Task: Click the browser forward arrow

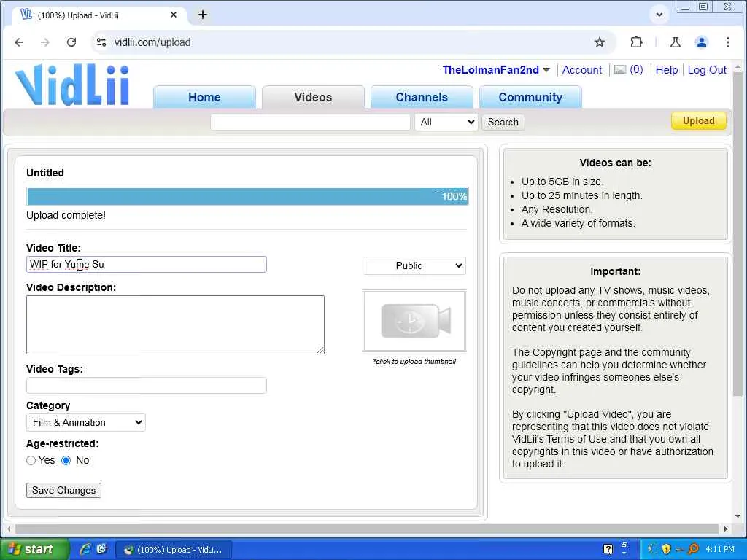Action: [45, 42]
